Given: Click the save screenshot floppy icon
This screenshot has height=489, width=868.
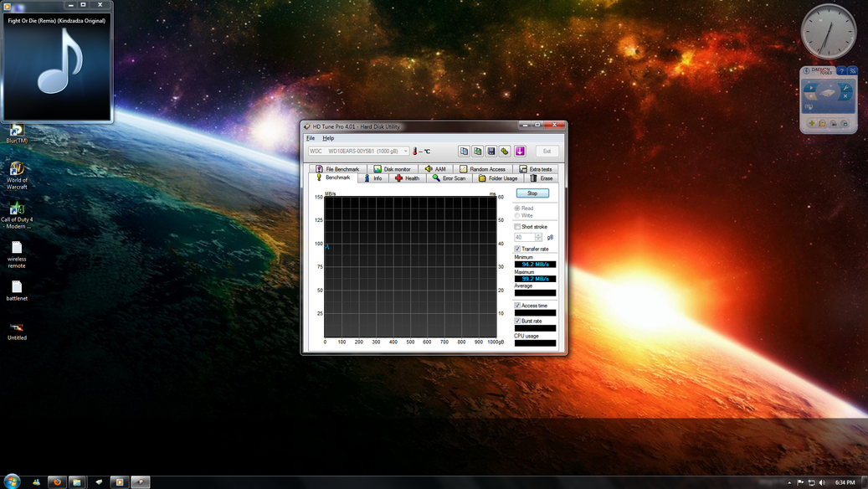Looking at the screenshot, I should click(x=491, y=152).
